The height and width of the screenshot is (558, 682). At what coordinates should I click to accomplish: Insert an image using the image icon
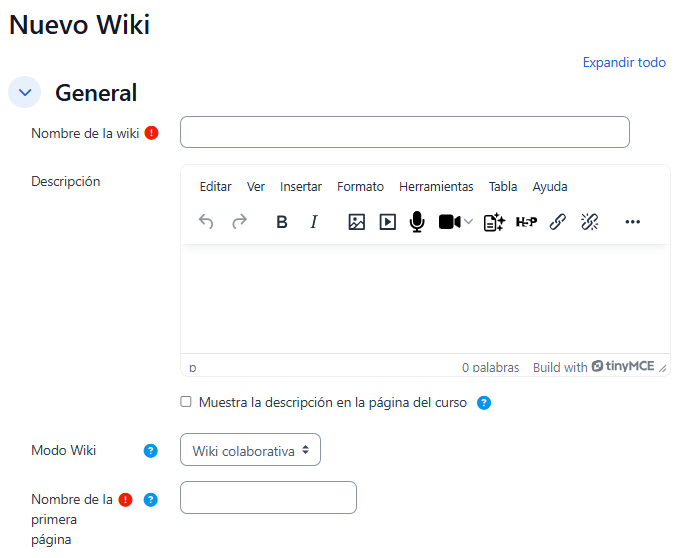click(356, 222)
